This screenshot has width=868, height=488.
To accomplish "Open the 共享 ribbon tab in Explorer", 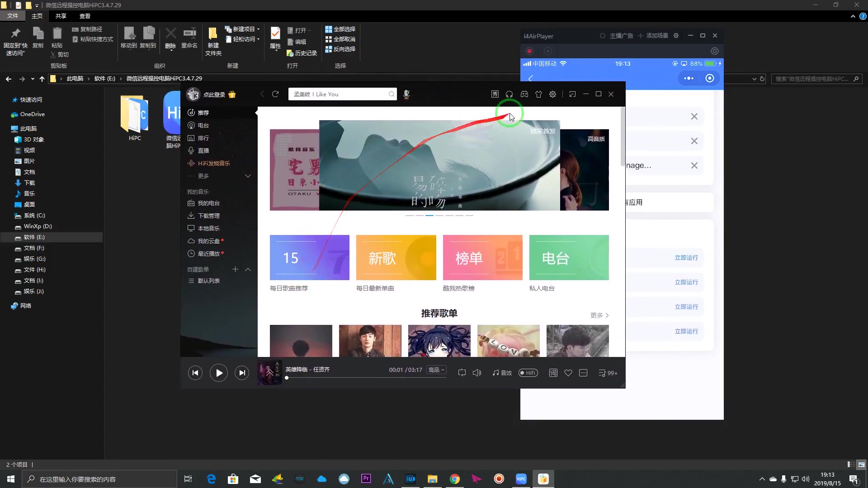I will [x=61, y=16].
